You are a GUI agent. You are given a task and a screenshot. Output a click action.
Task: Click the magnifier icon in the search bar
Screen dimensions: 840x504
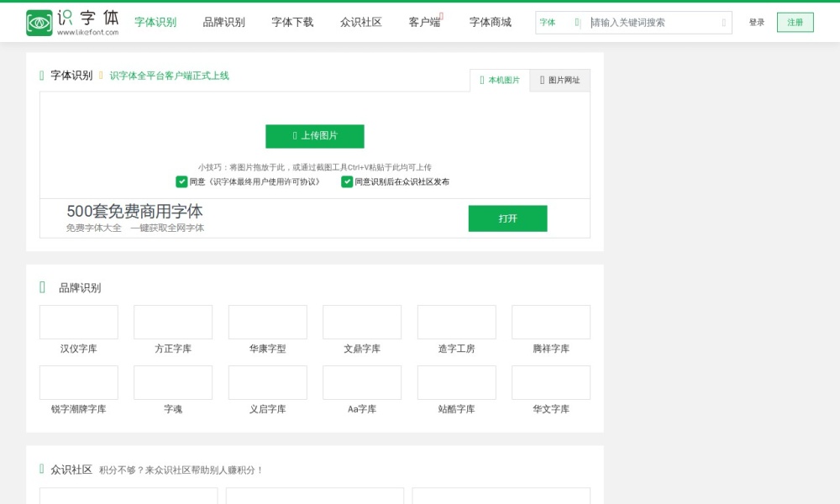tap(723, 22)
